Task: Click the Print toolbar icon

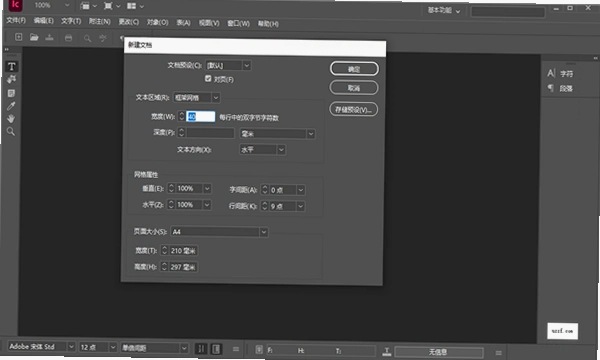Action: [68, 38]
